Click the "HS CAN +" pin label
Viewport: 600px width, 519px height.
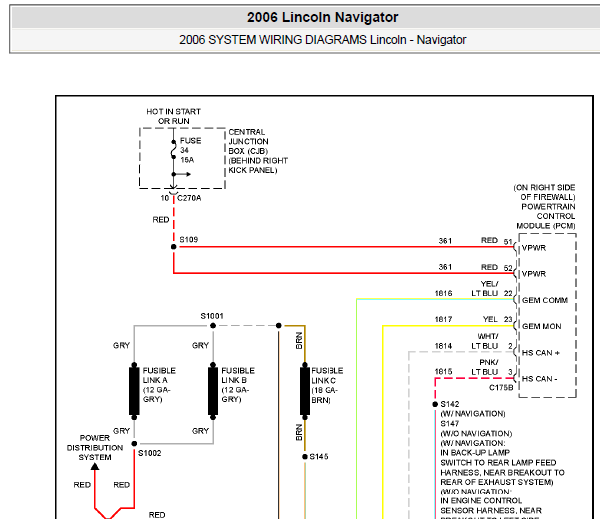[541, 353]
